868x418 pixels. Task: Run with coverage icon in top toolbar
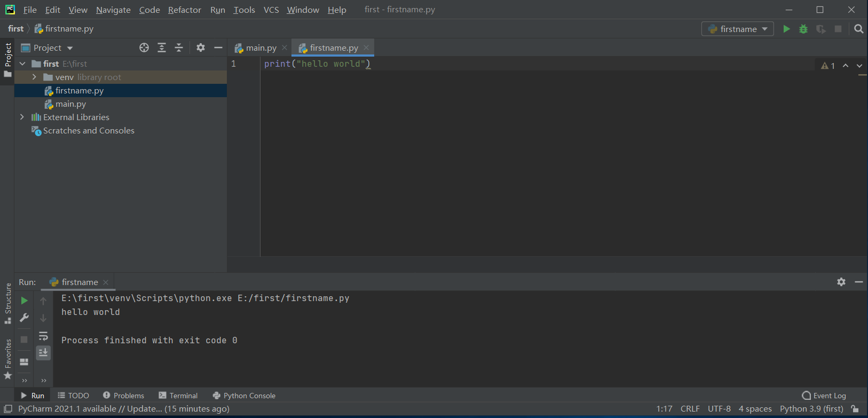821,29
